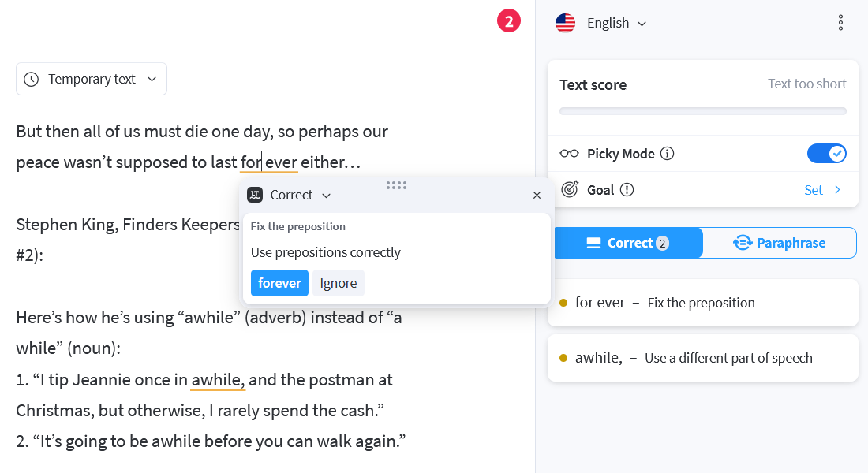Close the correction suggestion popup
This screenshot has height=473, width=868.
click(537, 195)
